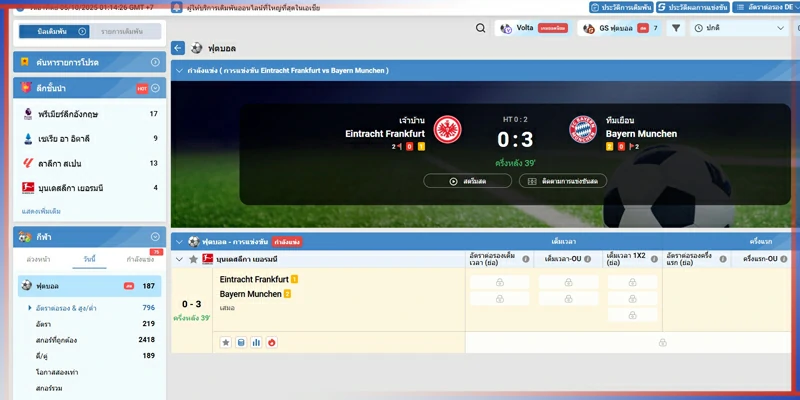800x400 pixels.
Task: Collapse the กำลังแข่ง live match header chevron
Action: pyautogui.click(x=178, y=71)
